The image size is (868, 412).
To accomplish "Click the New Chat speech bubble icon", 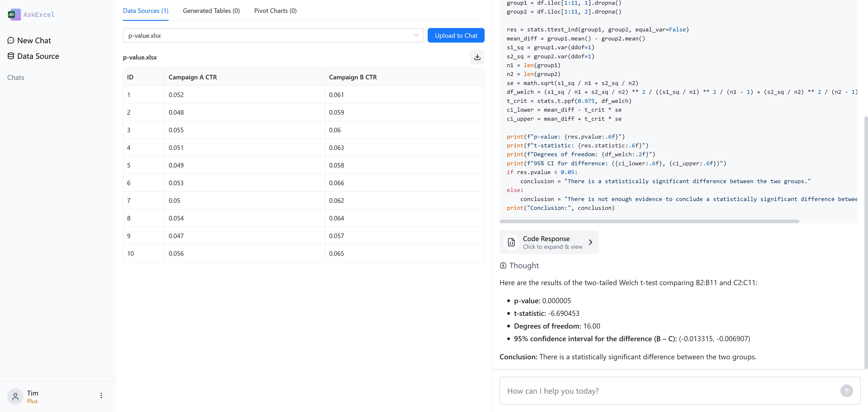I will click(11, 40).
